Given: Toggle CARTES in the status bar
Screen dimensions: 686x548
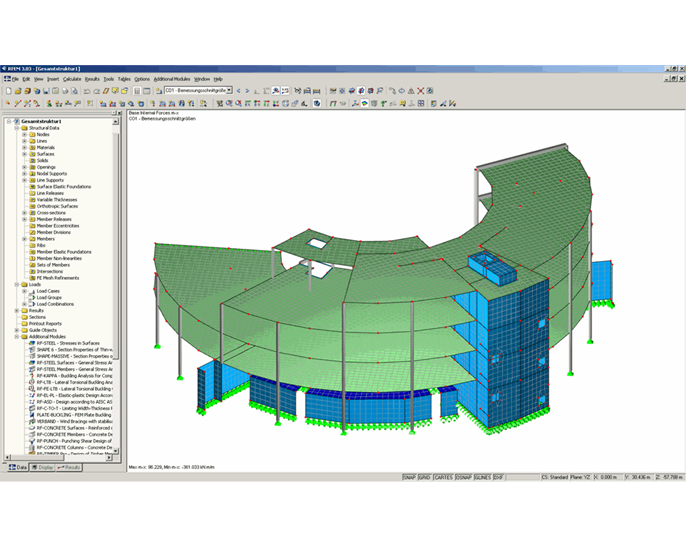Looking at the screenshot, I should pos(443,477).
